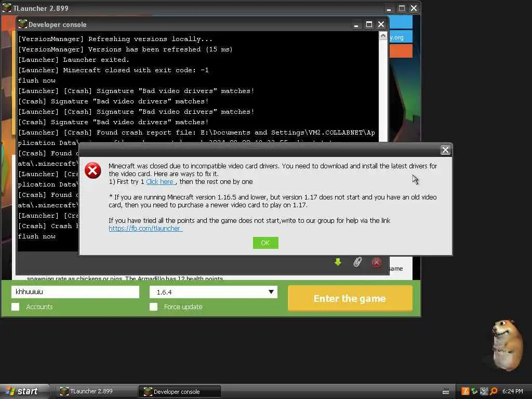Close the TLauncher 2.899 window
Screen dimensions: 532x399
coord(414,8)
